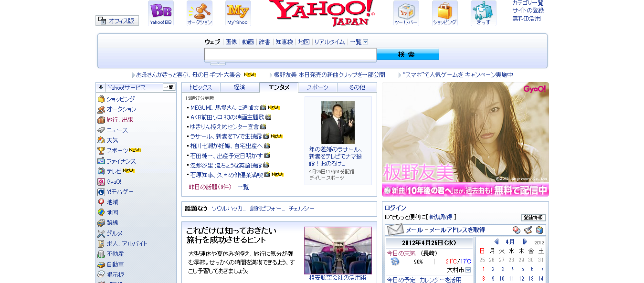Select day 8 in April calendar
This screenshot has width=644, height=283.
pos(484,279)
